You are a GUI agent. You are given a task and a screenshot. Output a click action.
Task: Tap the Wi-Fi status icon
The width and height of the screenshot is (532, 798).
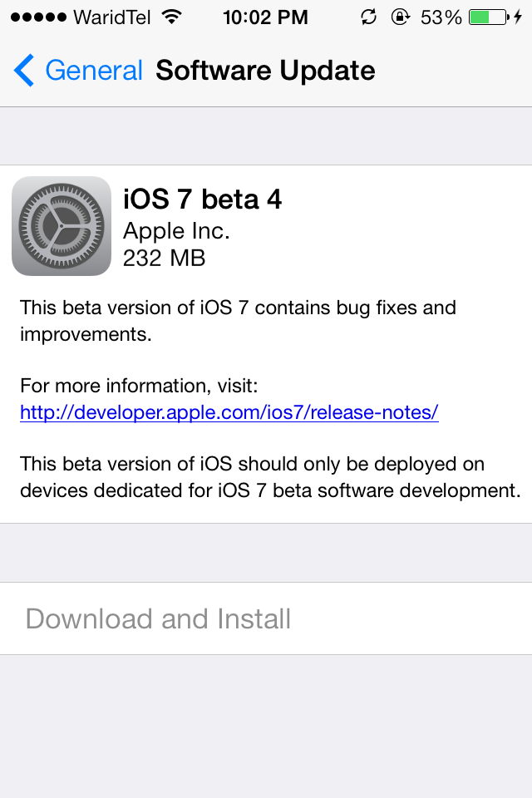point(172,17)
